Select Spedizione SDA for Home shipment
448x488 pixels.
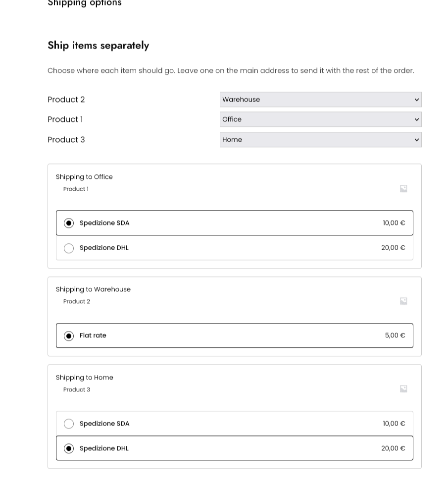coord(235,424)
